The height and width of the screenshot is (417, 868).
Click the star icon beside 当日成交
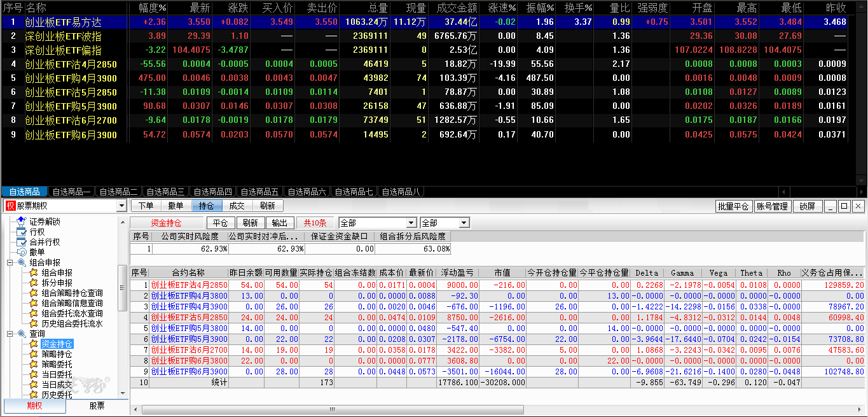click(x=34, y=385)
